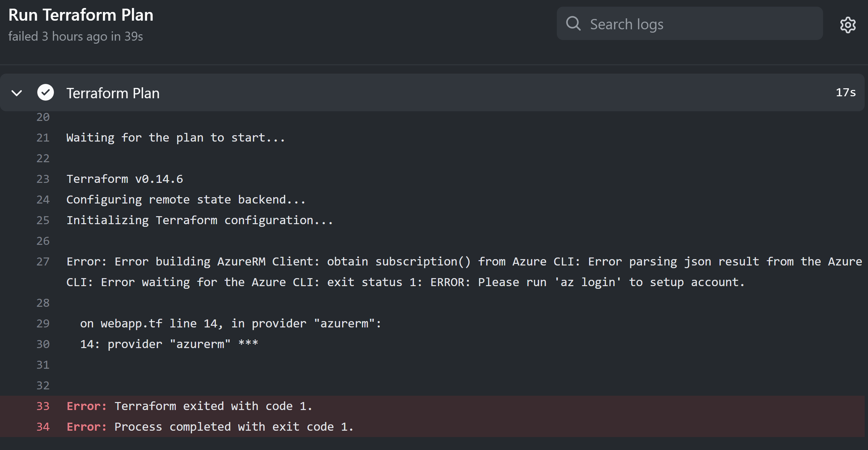Click the Terraform Plan step status checkmark

(46, 92)
